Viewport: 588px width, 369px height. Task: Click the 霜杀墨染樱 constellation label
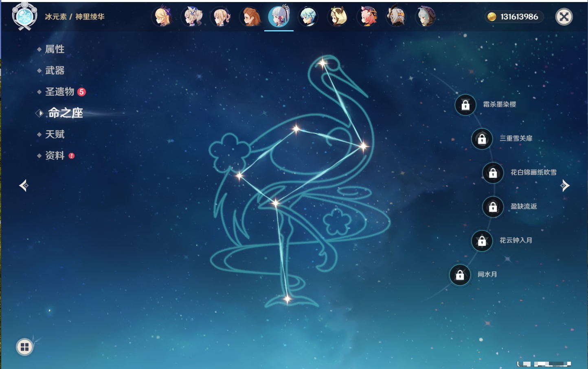(500, 104)
